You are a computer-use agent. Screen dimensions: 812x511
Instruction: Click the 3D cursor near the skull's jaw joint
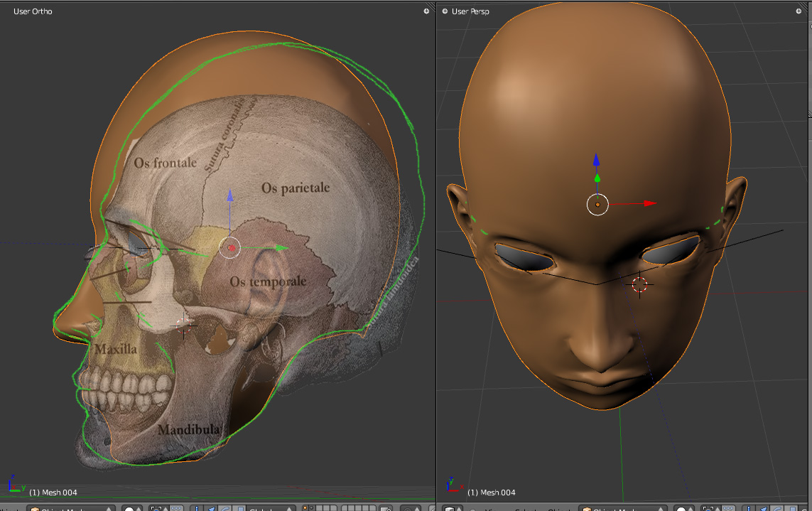click(185, 326)
